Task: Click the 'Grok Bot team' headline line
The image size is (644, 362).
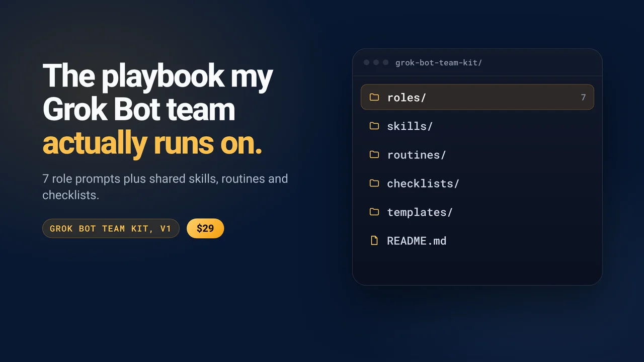Action: point(139,110)
